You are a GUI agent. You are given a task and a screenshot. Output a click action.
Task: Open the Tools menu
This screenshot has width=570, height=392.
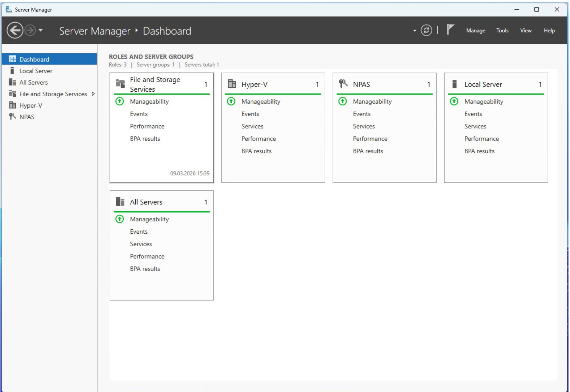click(502, 31)
